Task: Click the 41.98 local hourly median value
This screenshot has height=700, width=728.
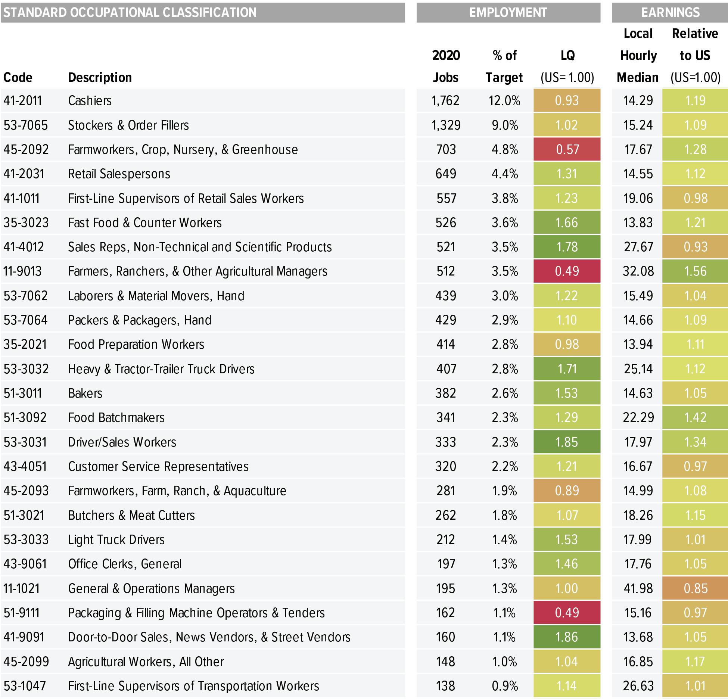Action: click(638, 588)
